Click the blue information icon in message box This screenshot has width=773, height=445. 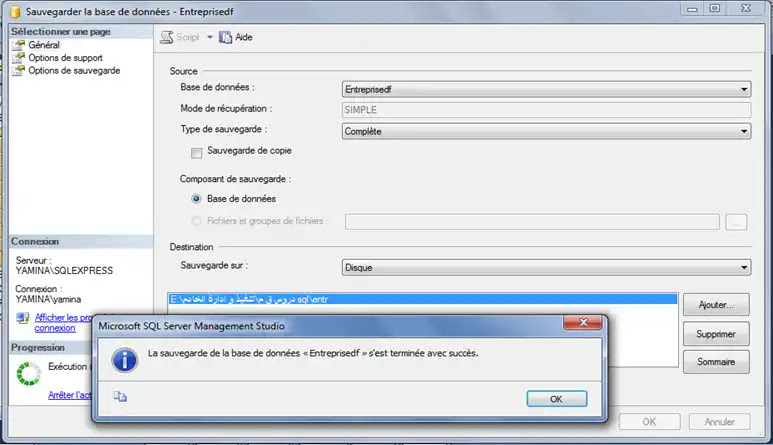[125, 360]
